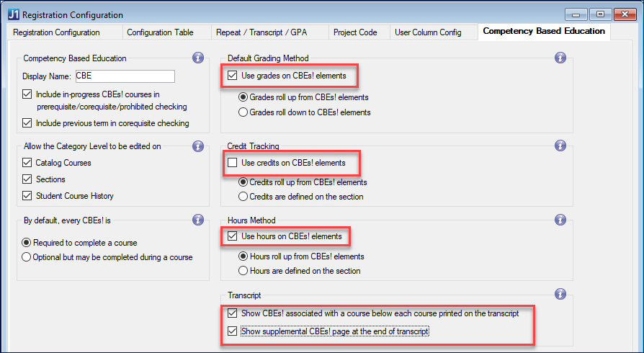Viewport: 644px width, 353px height.
Task: Click the Credit Tracking info icon
Action: click(x=560, y=146)
